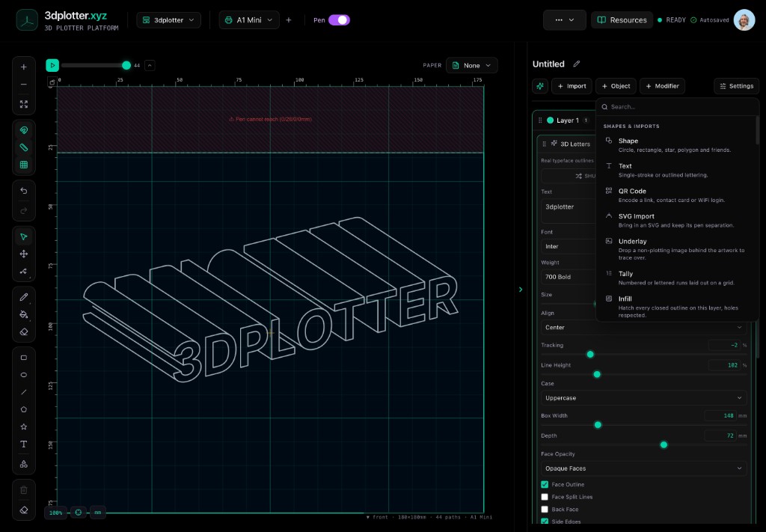Choose Shape from the object menu
This screenshot has width=766, height=532.
pos(676,145)
